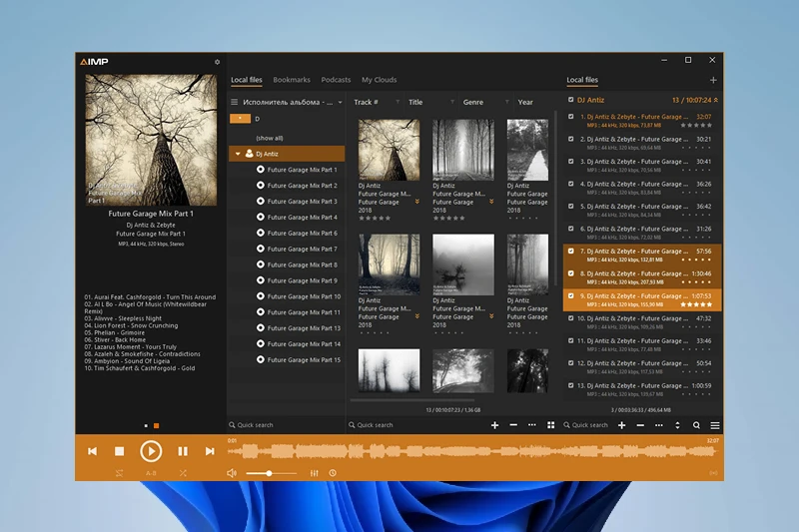Image resolution: width=799 pixels, height=532 pixels.
Task: Remove files from library with minus
Action: (513, 425)
